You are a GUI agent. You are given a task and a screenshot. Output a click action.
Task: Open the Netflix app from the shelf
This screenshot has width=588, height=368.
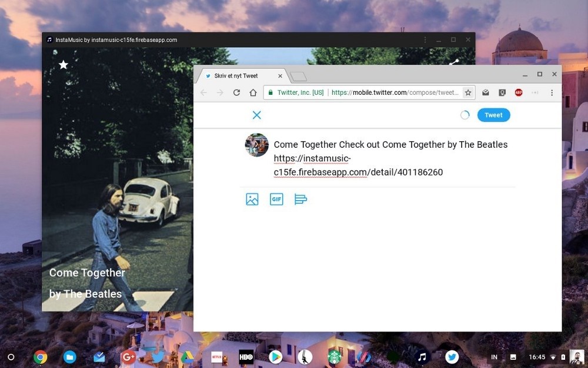pyautogui.click(x=217, y=357)
